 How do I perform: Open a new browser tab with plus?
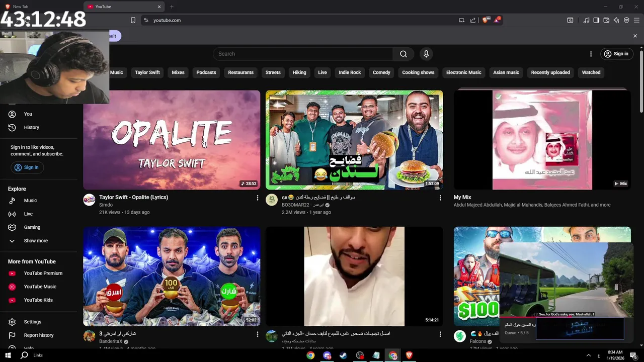[x=172, y=7]
